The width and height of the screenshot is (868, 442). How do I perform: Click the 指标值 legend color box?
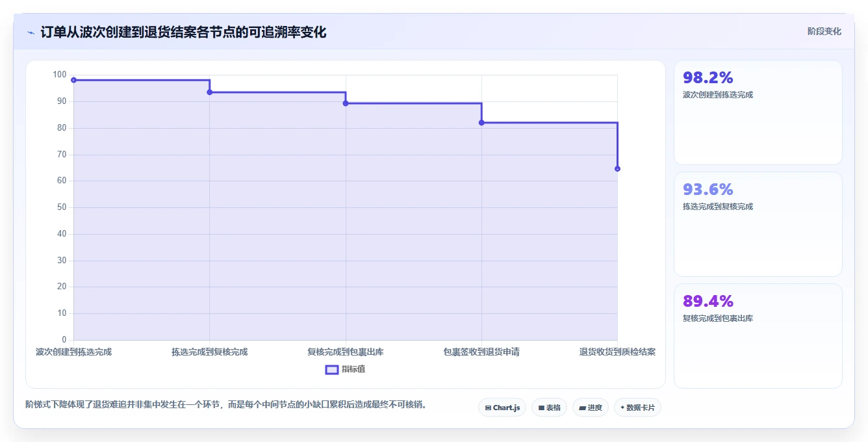(331, 369)
